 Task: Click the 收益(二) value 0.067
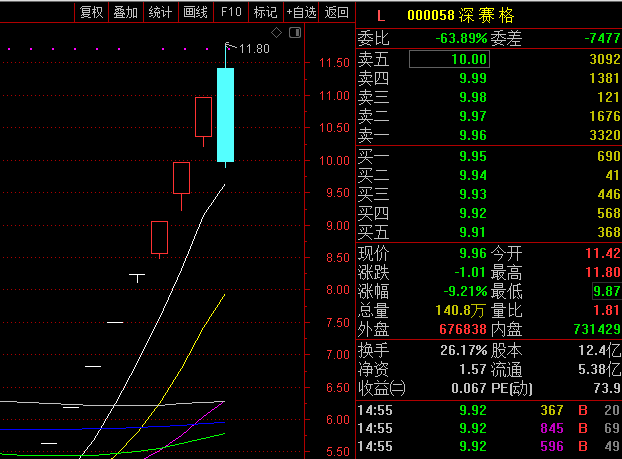[x=468, y=388]
